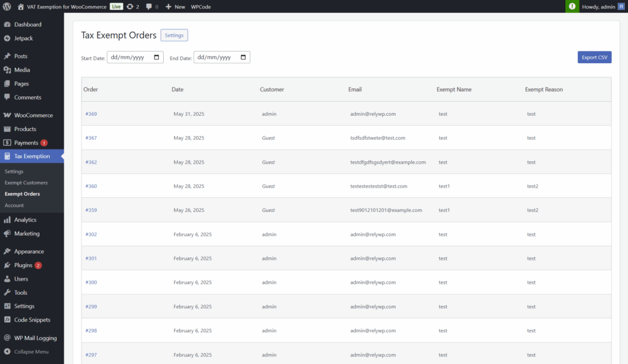
Task: Click email testdfgdfsgsdyert@example.com
Action: click(388, 162)
